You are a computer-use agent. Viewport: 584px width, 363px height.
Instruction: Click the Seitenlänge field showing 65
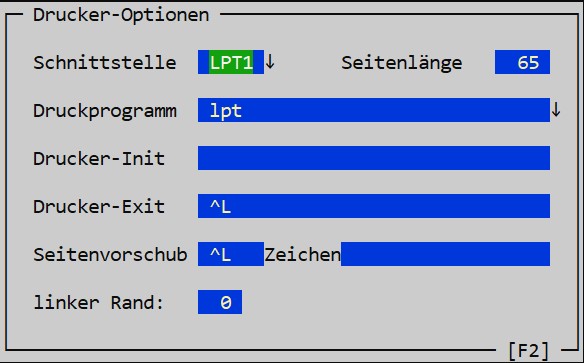point(522,62)
